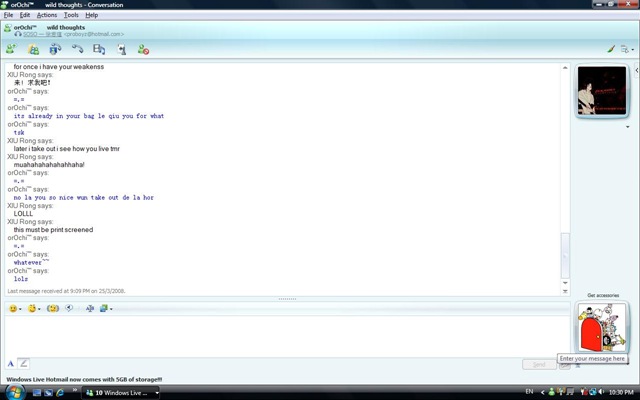Screen dimensions: 640x400
Task: Click message 'for once i have your weakenss'
Action: (59, 67)
